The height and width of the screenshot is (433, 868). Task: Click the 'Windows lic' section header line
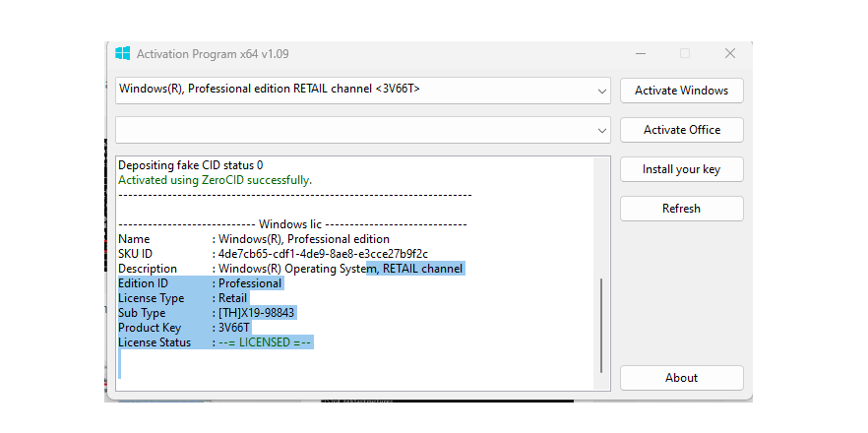point(293,224)
